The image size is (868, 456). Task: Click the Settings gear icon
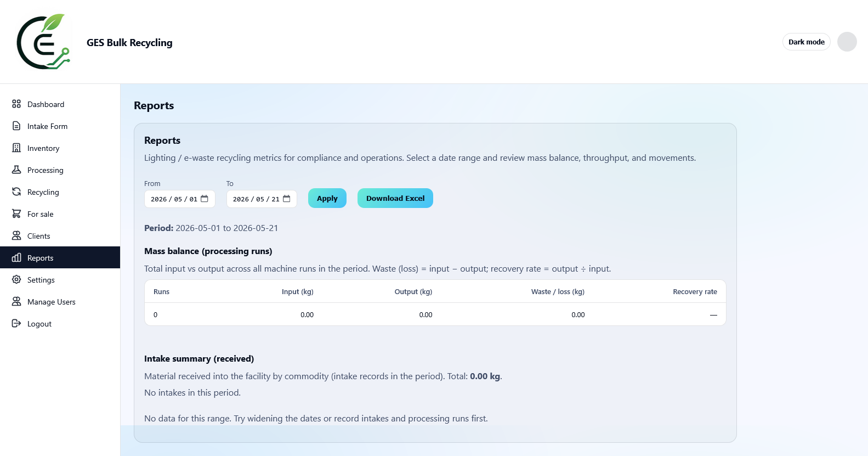pyautogui.click(x=16, y=279)
